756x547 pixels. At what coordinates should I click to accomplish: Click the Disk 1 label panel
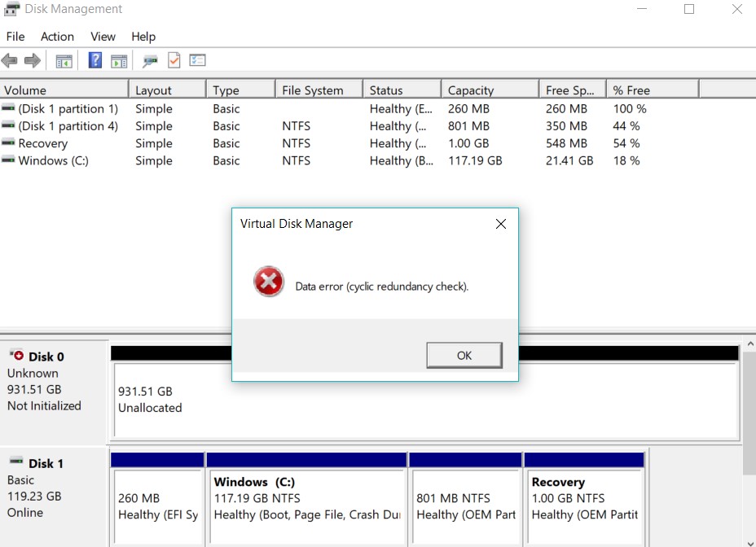(53, 497)
